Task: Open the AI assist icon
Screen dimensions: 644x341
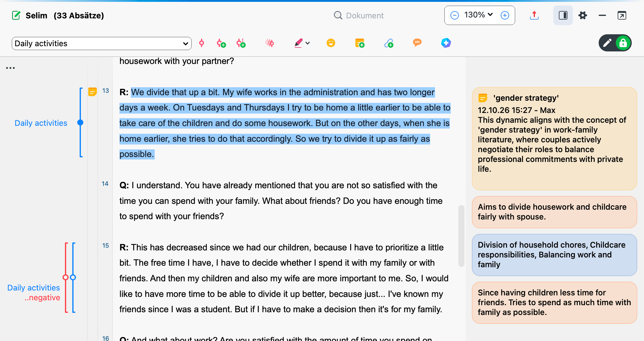Action: pyautogui.click(x=446, y=43)
